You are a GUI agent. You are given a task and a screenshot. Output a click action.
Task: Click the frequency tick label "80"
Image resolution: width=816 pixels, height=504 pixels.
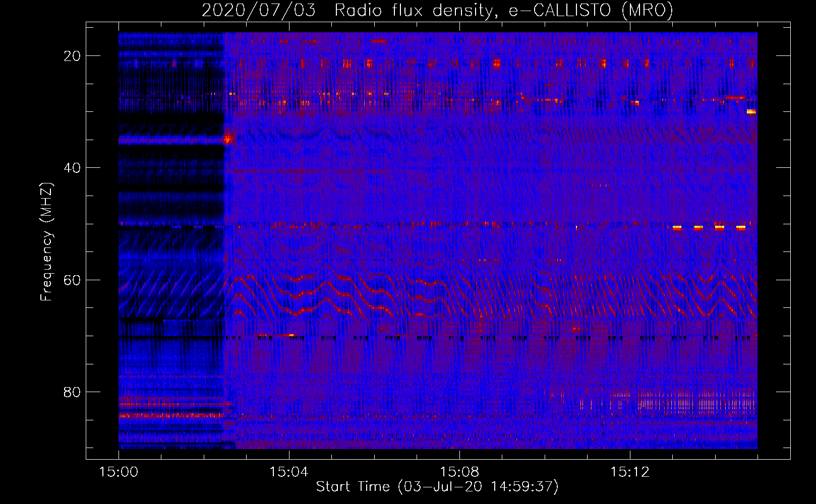(x=72, y=392)
